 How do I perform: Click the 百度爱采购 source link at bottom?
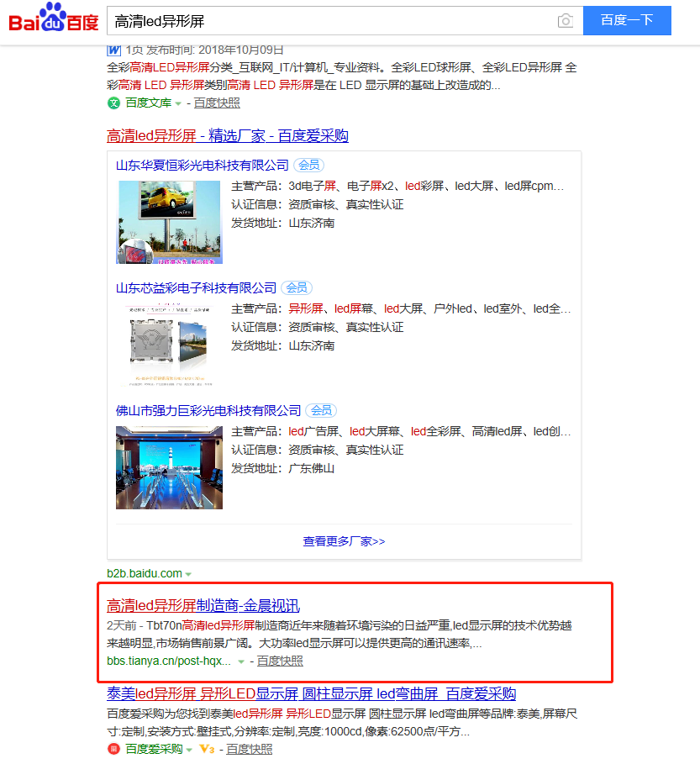pos(154,749)
